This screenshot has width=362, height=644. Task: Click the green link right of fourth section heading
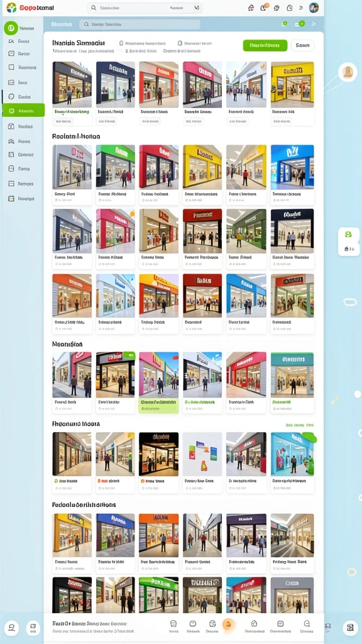(300, 426)
